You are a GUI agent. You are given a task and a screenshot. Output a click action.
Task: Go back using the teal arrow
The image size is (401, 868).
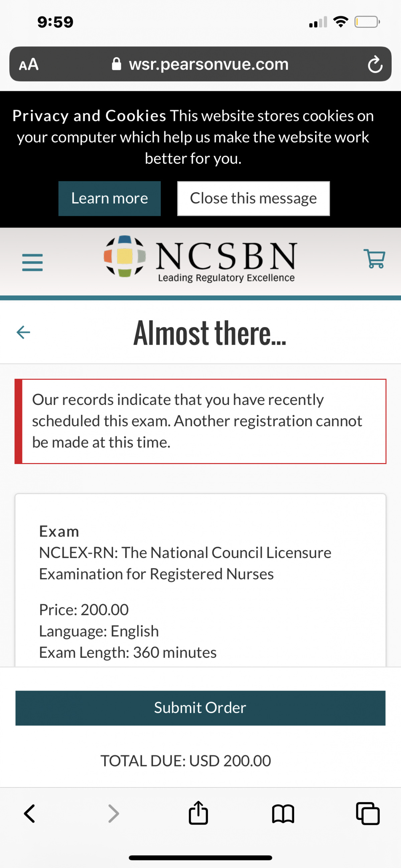coord(23,332)
